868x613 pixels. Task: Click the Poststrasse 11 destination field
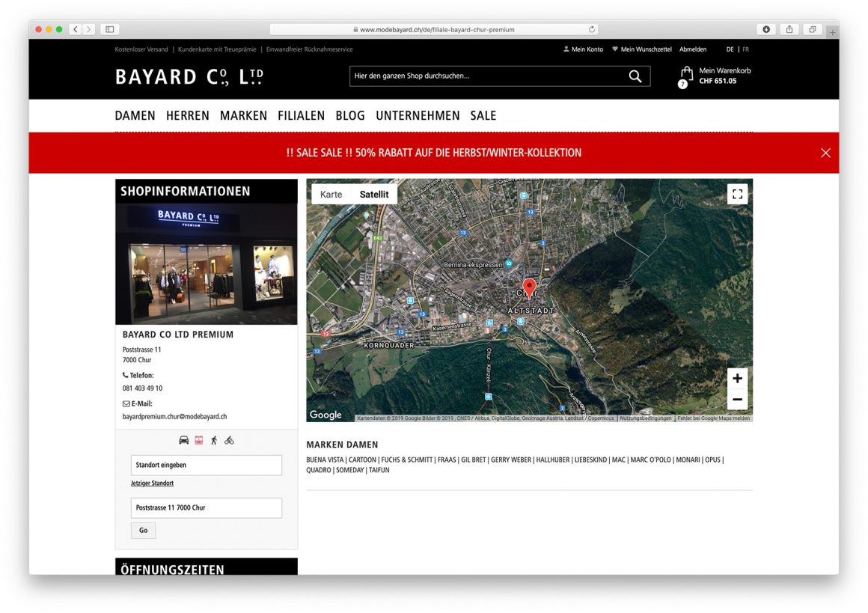click(207, 507)
